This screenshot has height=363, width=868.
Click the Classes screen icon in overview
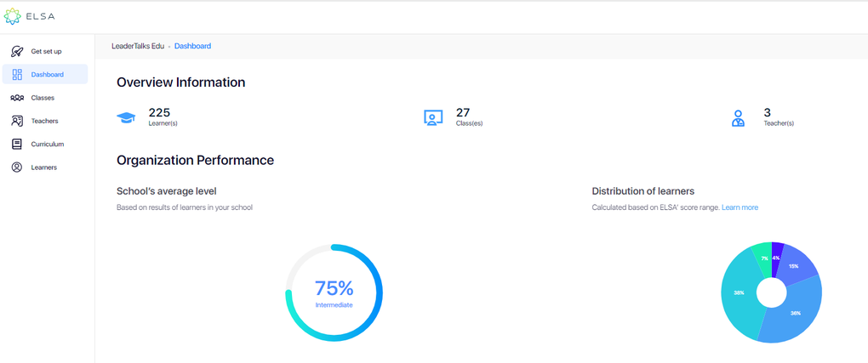coord(433,118)
